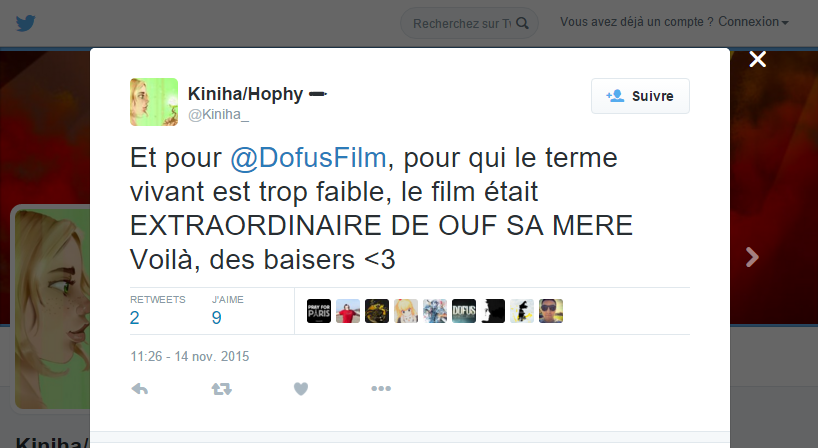This screenshot has height=448, width=818.
Task: Open the Connexion dropdown
Action: point(753,22)
